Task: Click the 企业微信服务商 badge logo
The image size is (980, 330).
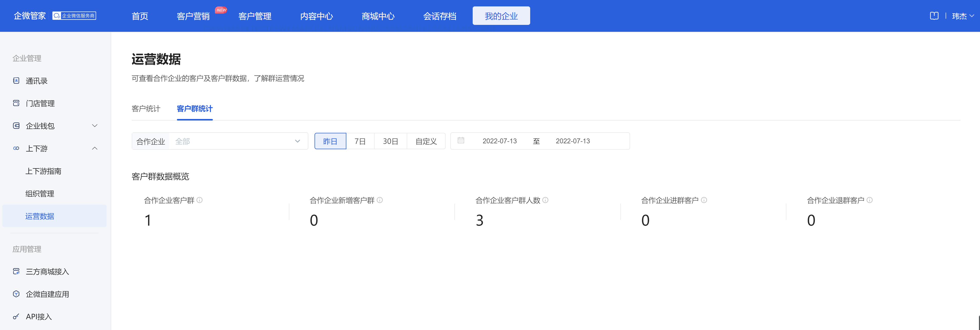Action: 74,16
